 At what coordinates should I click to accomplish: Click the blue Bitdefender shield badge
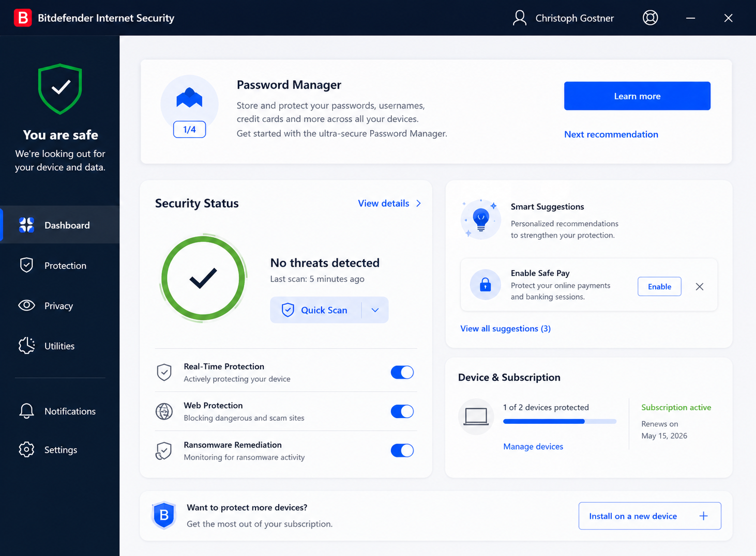pos(164,515)
